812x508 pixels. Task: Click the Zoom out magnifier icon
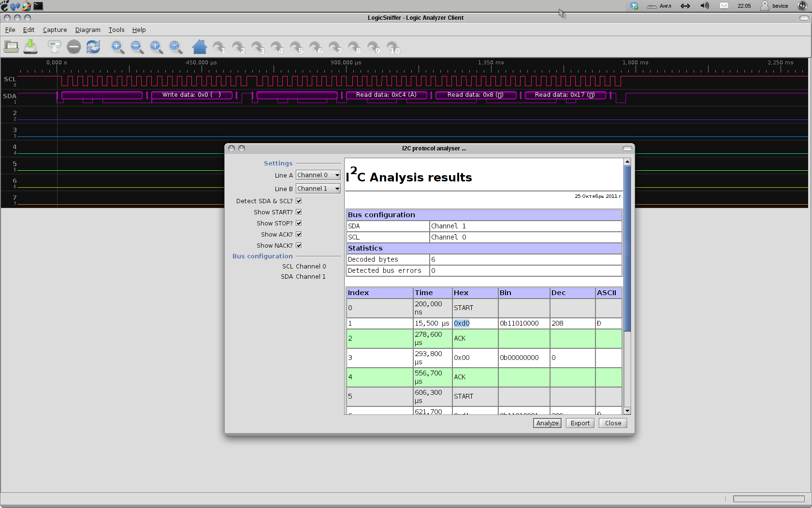tap(137, 47)
